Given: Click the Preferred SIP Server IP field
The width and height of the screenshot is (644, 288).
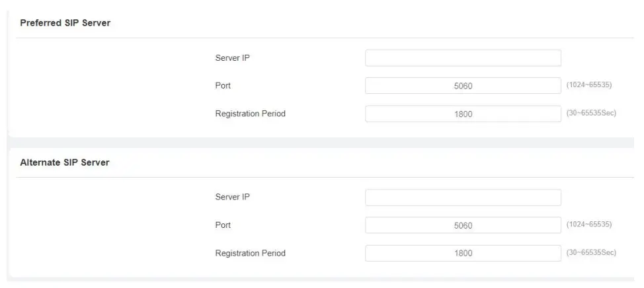Looking at the screenshot, I should pyautogui.click(x=463, y=58).
